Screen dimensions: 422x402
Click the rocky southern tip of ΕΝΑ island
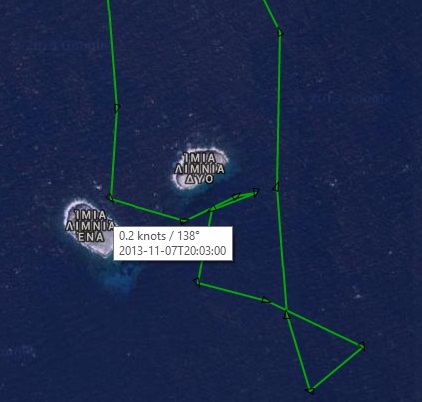tap(104, 250)
